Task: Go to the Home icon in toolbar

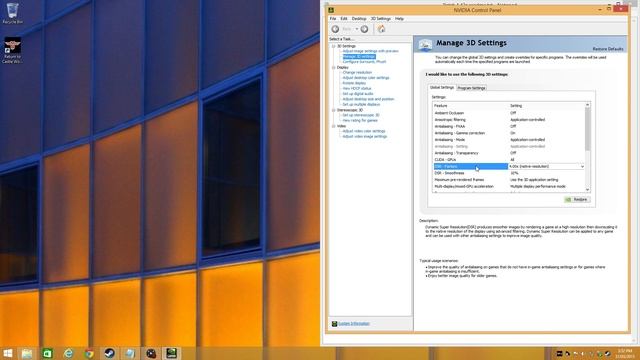Action: [381, 29]
